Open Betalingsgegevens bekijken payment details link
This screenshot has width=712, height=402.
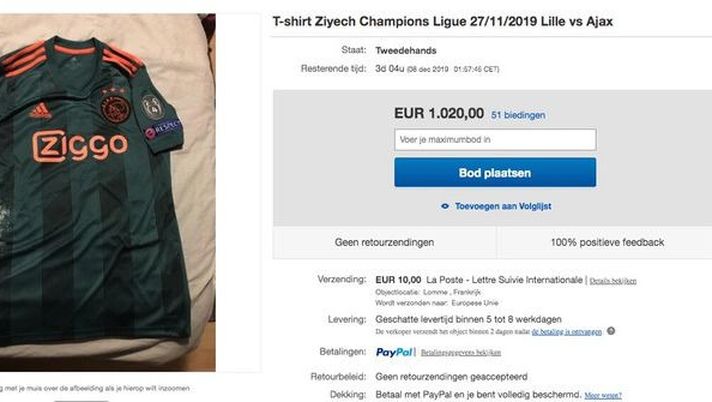[x=461, y=352]
